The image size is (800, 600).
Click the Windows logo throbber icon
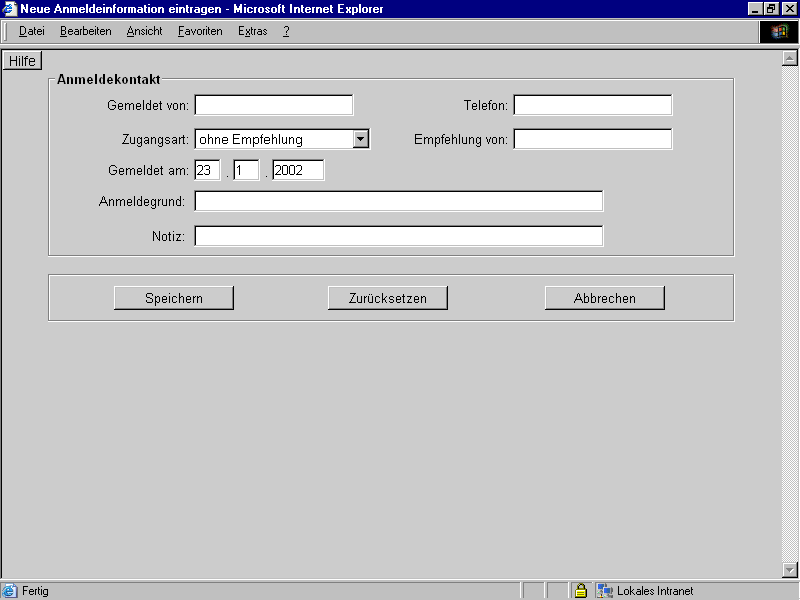(779, 31)
